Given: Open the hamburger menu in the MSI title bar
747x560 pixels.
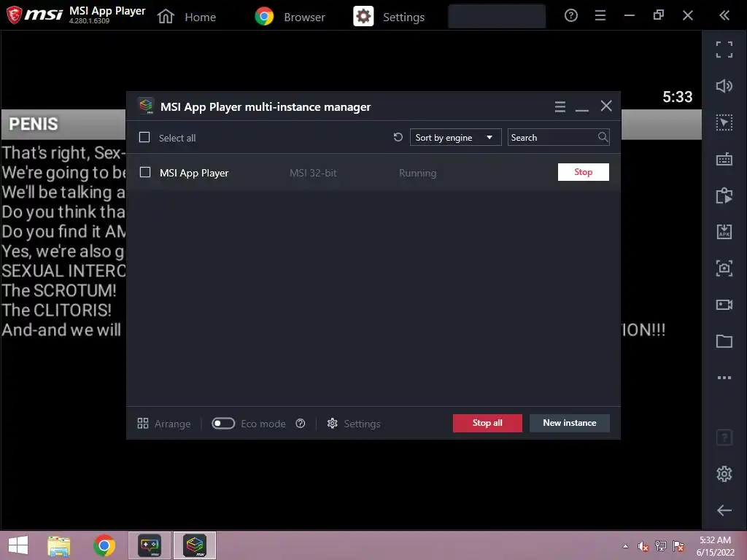Looking at the screenshot, I should pyautogui.click(x=600, y=16).
